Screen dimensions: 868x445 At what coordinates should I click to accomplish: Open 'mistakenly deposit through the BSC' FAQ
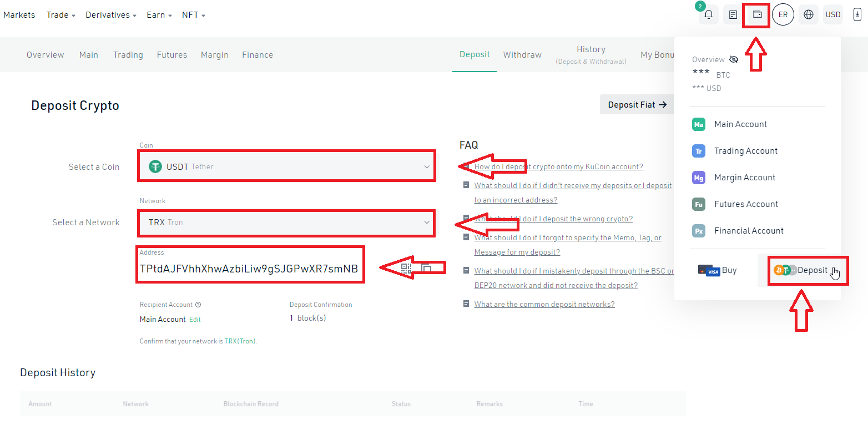tap(574, 278)
